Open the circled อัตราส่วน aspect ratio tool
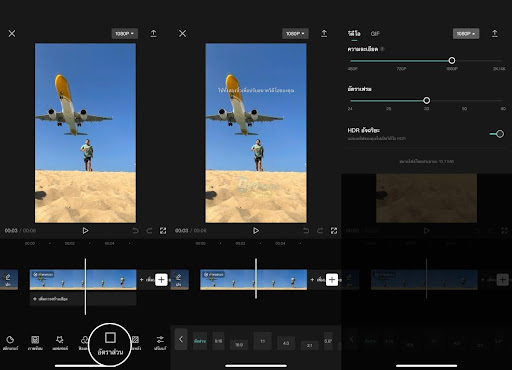The height and width of the screenshot is (370, 512). pos(110,344)
